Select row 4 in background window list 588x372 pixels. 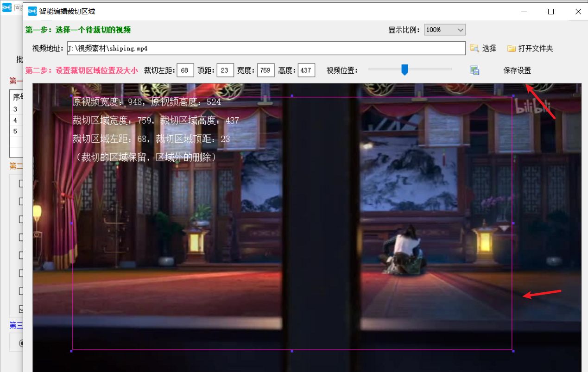coord(16,120)
